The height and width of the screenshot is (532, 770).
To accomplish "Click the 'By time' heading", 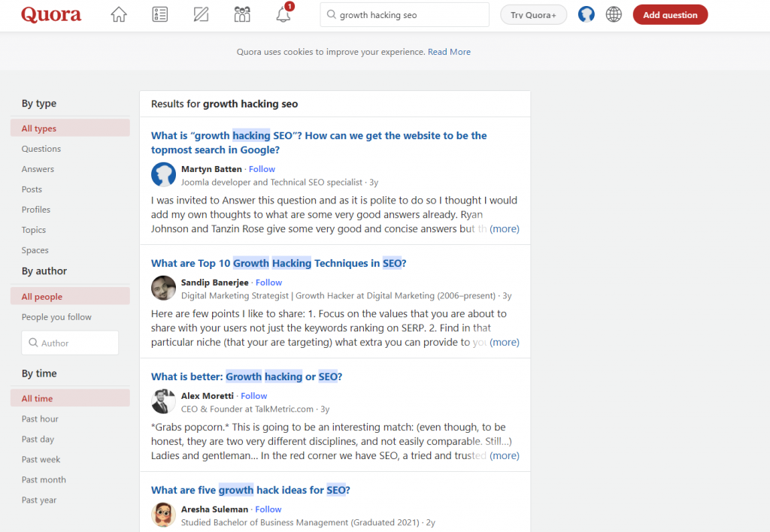I will [39, 373].
